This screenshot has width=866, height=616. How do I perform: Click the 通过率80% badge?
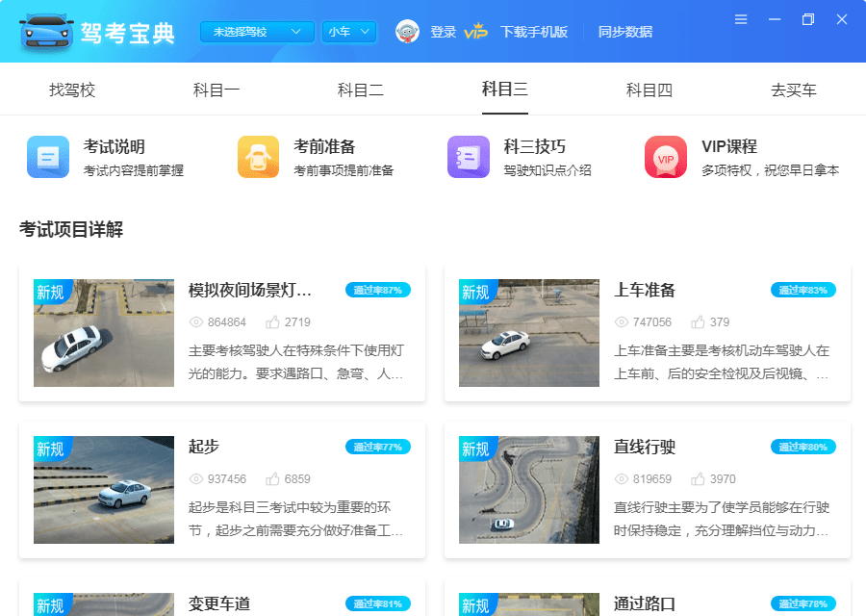click(803, 447)
